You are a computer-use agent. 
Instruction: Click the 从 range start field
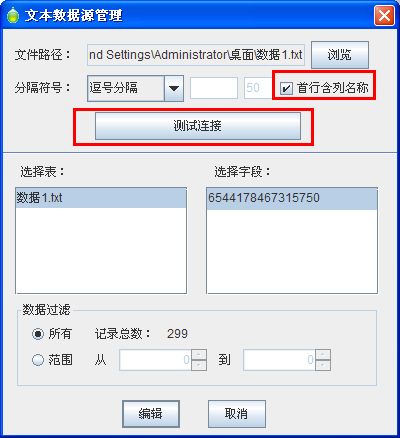pyautogui.click(x=155, y=360)
